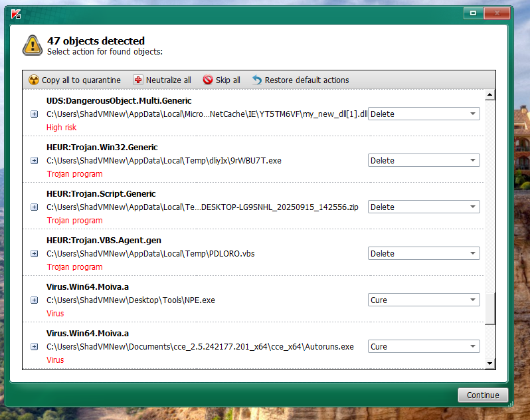This screenshot has height=420, width=530.
Task: Click the Restore default actions arrow icon
Action: [257, 80]
